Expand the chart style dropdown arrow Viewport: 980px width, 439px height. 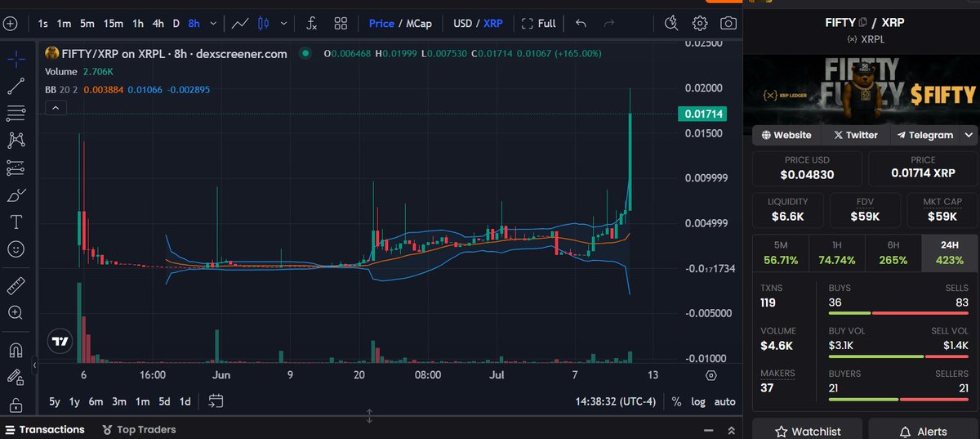click(283, 24)
